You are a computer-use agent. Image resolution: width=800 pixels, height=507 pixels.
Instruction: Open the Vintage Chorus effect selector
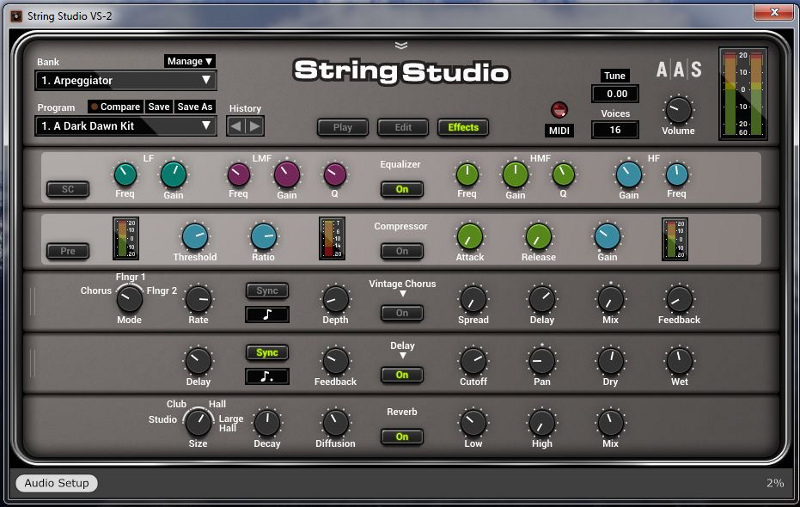403,294
